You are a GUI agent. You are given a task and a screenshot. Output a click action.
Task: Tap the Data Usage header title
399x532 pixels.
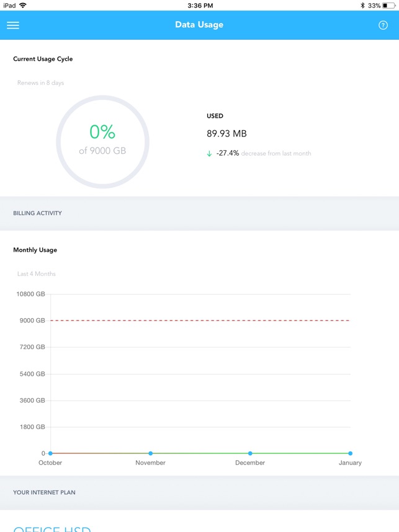[199, 25]
